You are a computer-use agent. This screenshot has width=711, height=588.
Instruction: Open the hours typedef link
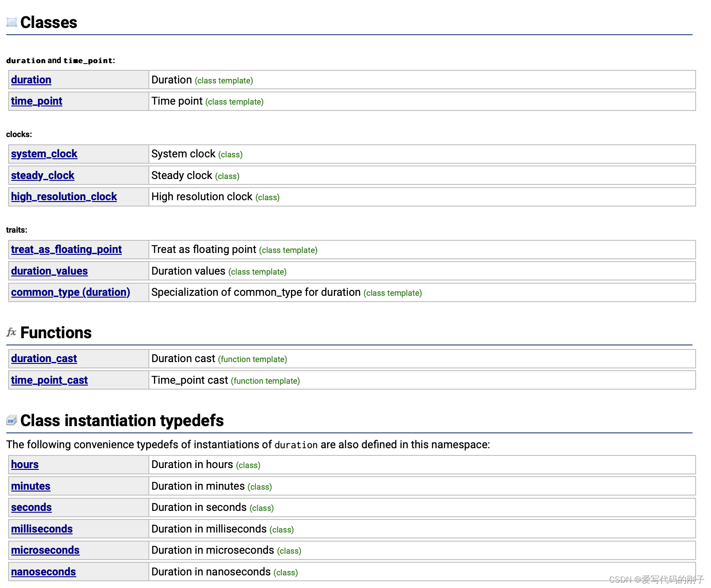[x=25, y=464]
